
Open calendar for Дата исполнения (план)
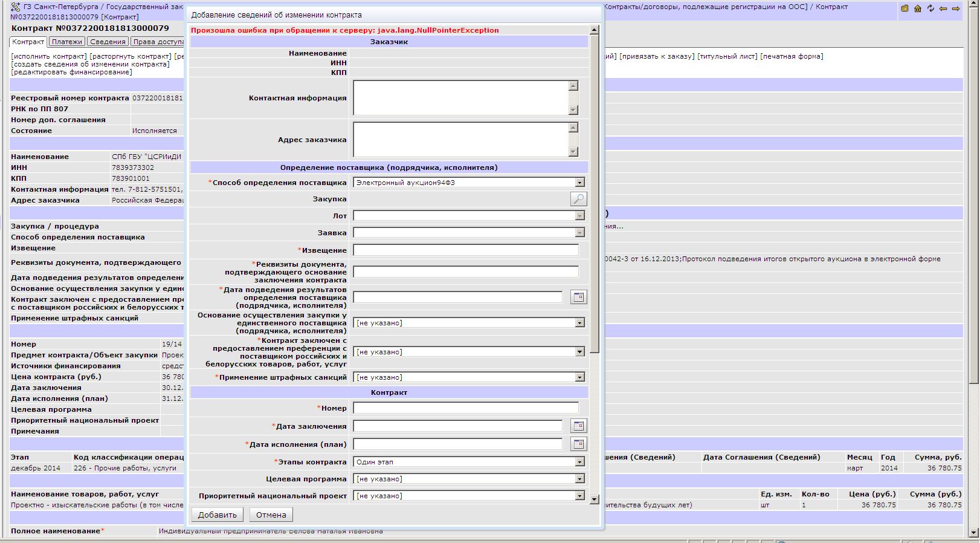point(579,444)
